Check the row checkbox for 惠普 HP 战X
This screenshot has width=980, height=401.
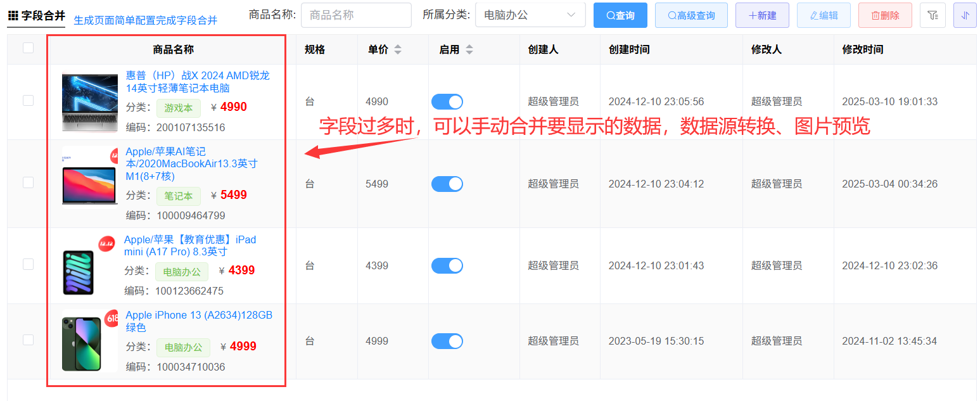coord(28,100)
